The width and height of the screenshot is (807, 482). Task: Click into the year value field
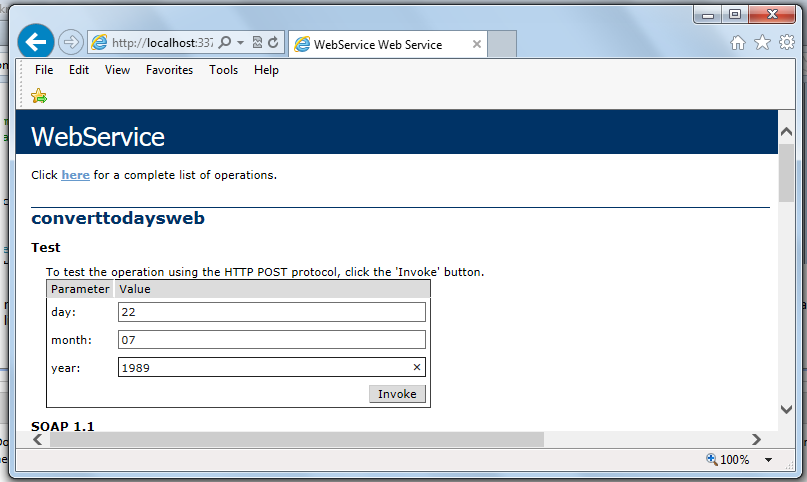pos(272,367)
